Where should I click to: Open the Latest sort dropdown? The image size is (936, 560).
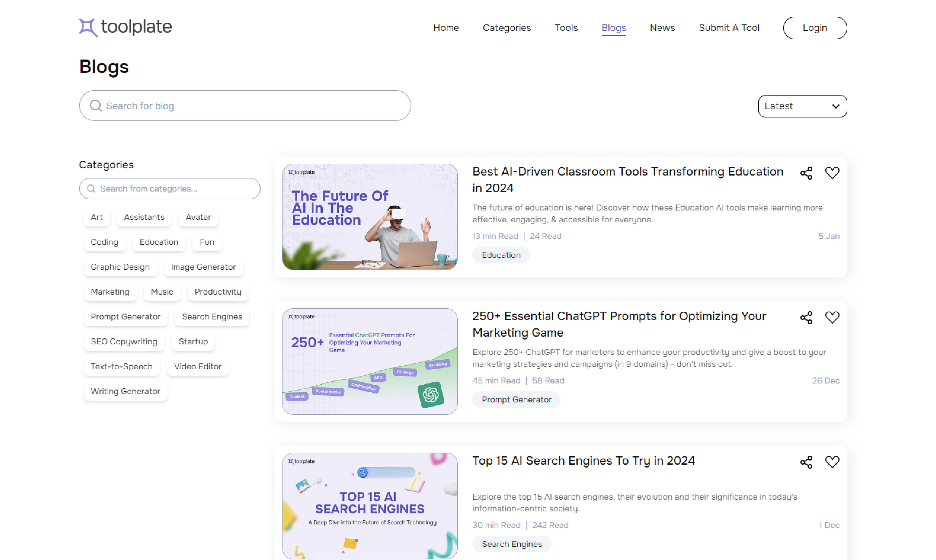802,106
